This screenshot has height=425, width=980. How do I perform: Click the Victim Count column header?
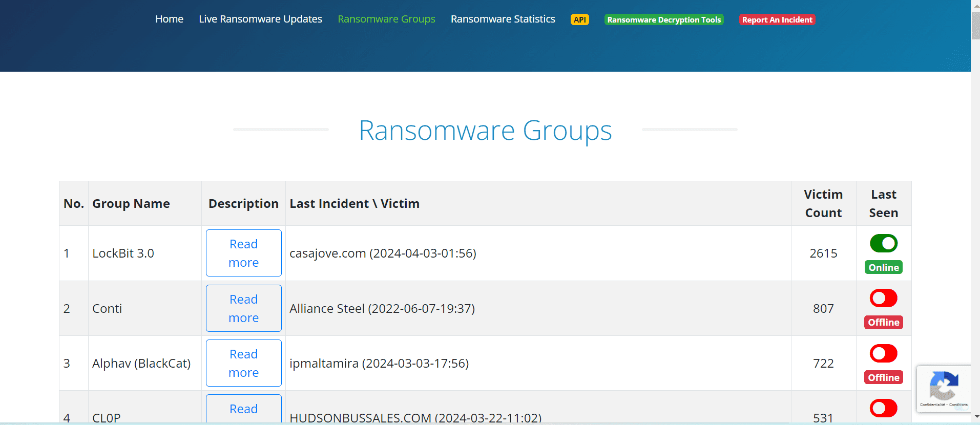coord(823,203)
